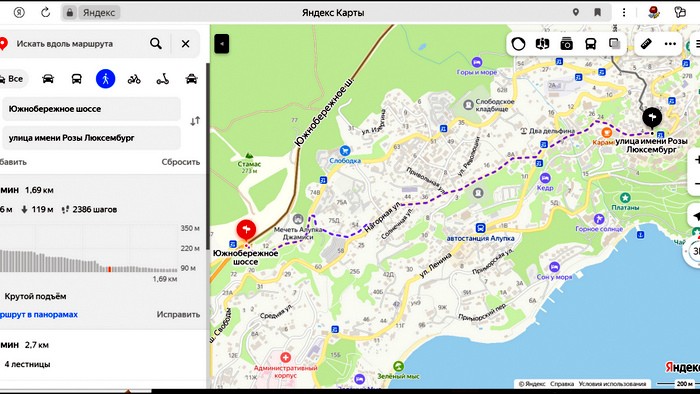This screenshot has height=394, width=700.
Task: Click the anchor pier icon by the sea
Action: coord(641,235)
